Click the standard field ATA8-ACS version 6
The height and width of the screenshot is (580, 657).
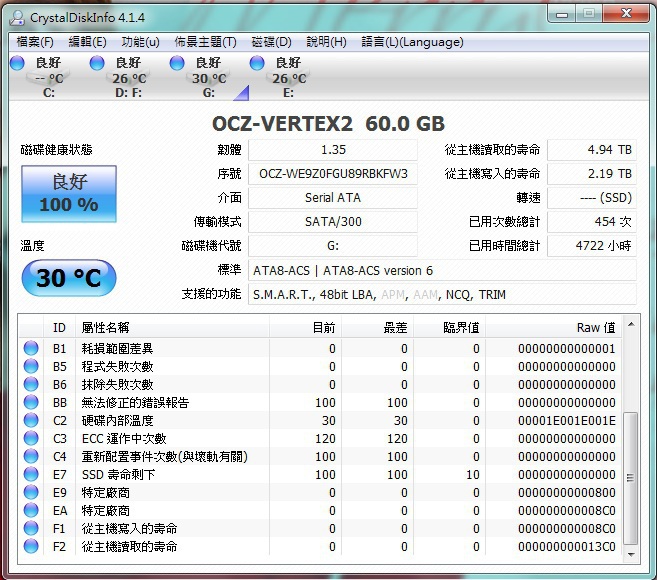[x=442, y=270]
